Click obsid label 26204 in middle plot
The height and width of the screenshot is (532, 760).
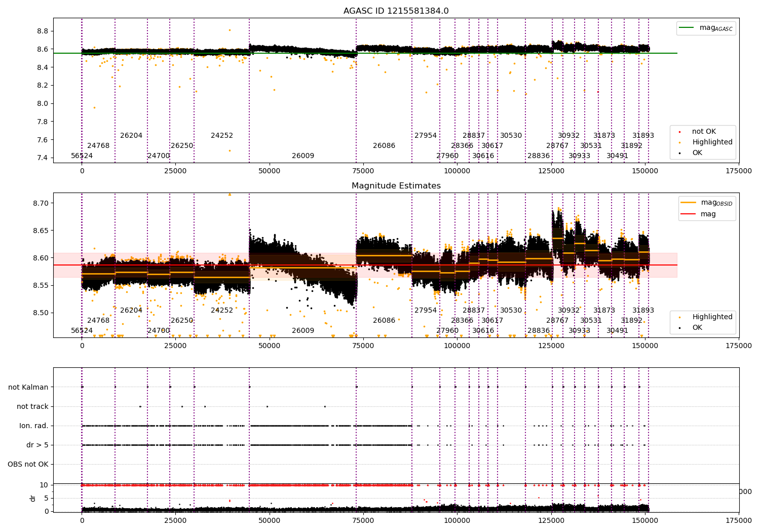click(131, 310)
